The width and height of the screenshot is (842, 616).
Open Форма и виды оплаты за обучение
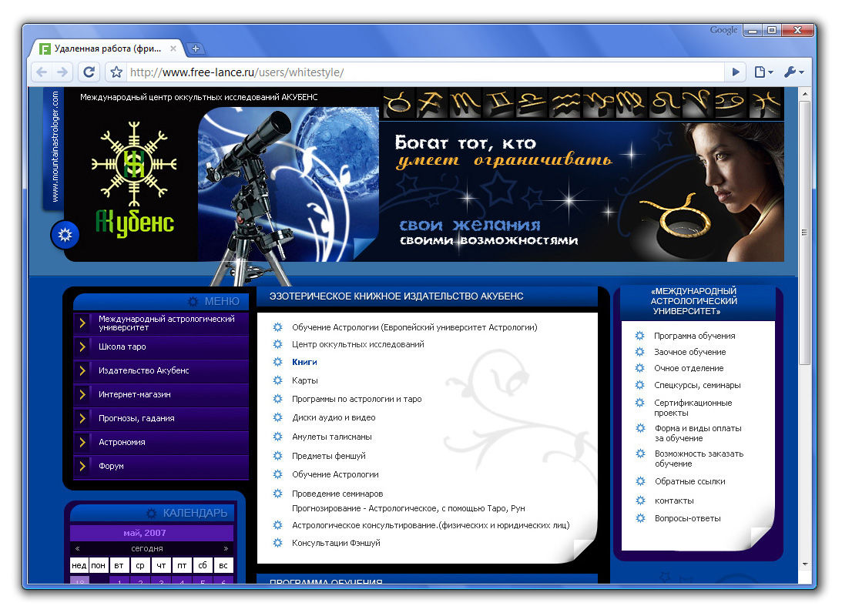(698, 433)
